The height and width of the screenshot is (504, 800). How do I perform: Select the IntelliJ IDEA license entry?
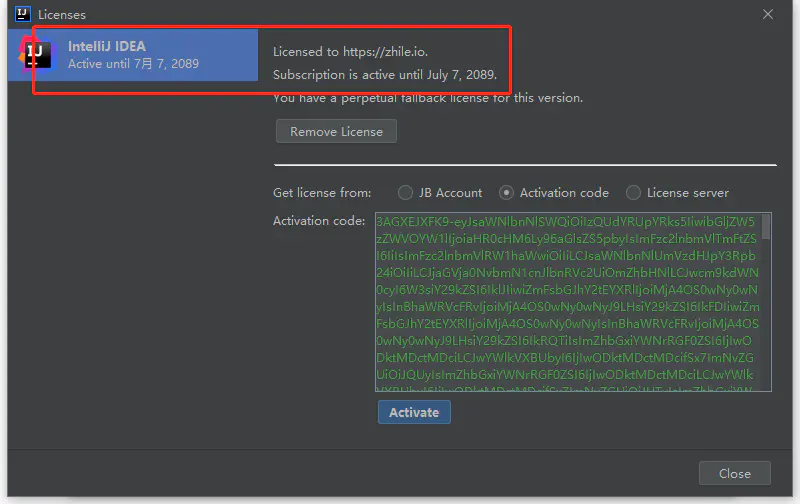coord(133,55)
